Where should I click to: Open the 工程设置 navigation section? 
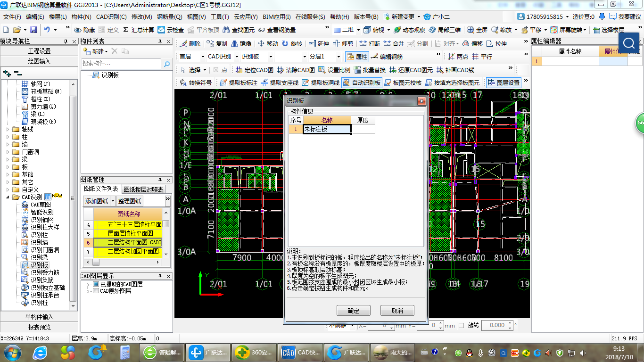click(x=39, y=51)
